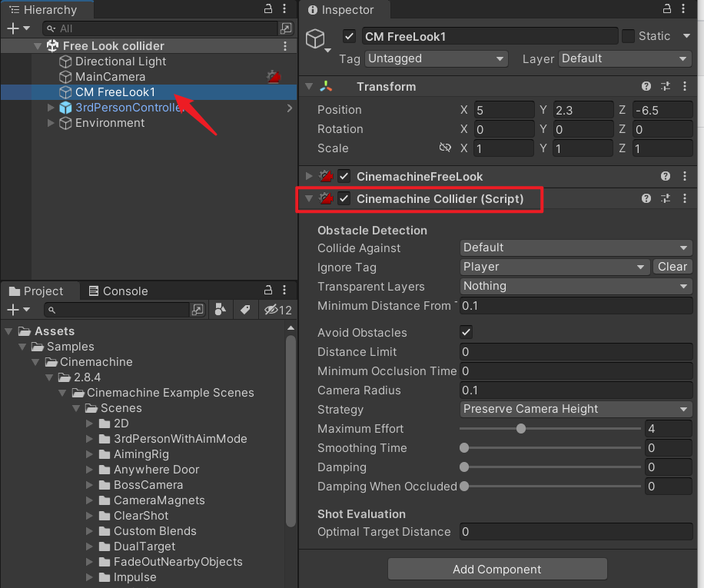This screenshot has height=588, width=704.
Task: Expand the CinemachineFreeLook component foldout
Action: (x=309, y=176)
